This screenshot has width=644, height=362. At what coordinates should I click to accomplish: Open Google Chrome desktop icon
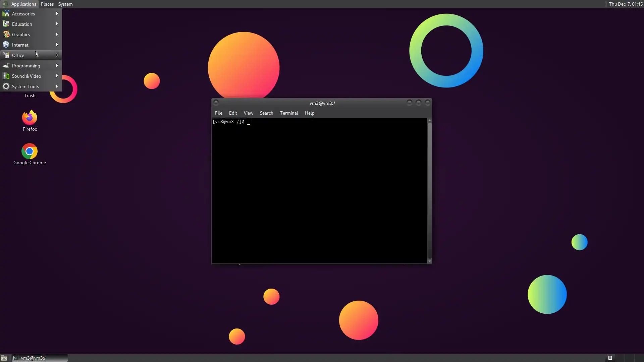pos(30,152)
